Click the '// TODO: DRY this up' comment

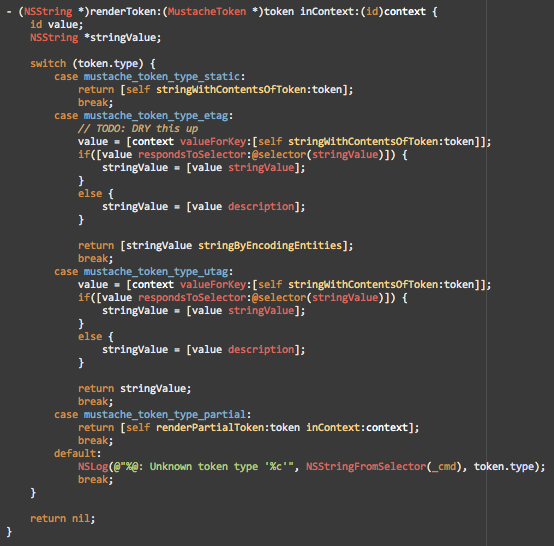pyautogui.click(x=138, y=129)
